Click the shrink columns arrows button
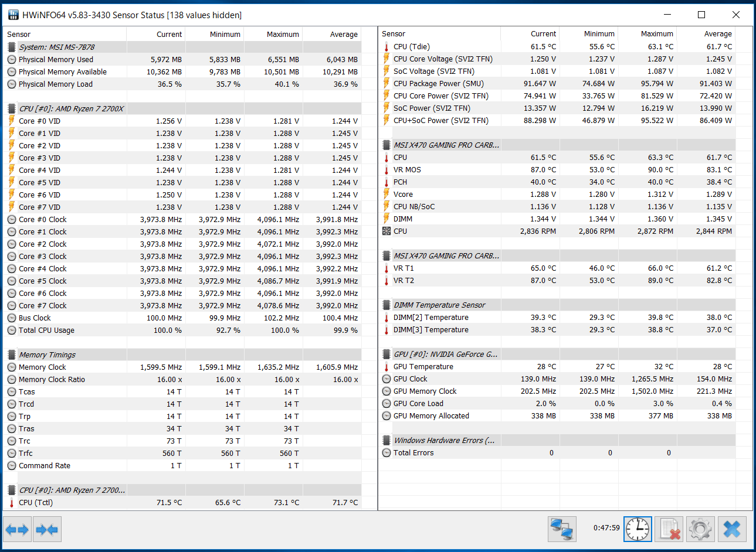Viewport: 756px width, 552px height. (47, 530)
